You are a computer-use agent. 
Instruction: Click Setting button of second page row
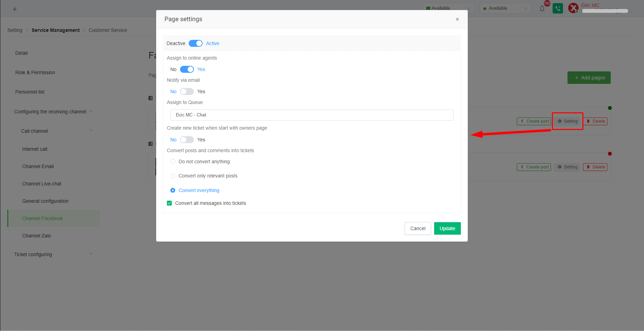pos(567,167)
